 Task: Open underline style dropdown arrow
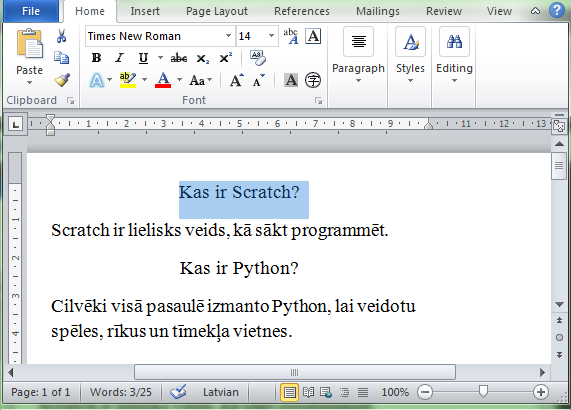click(x=160, y=58)
